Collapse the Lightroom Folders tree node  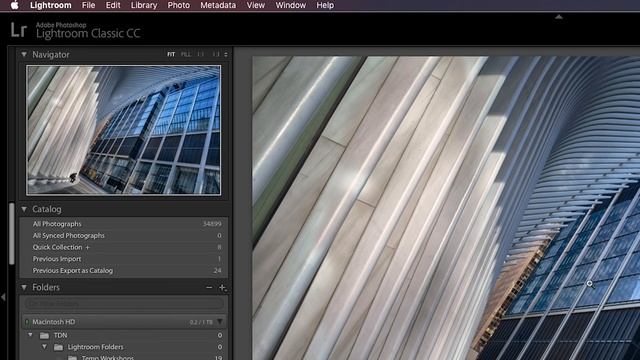(x=44, y=347)
